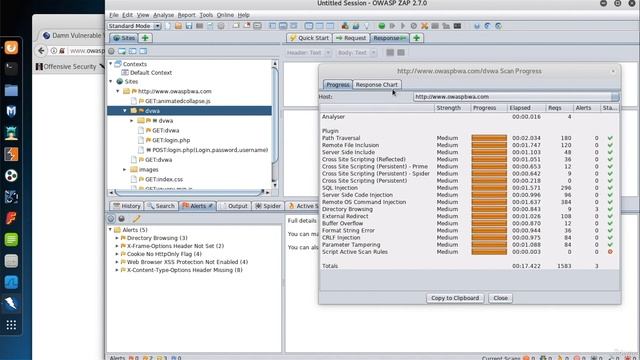640x360 pixels.
Task: Click the browser back arrow button
Action: (x=41, y=51)
